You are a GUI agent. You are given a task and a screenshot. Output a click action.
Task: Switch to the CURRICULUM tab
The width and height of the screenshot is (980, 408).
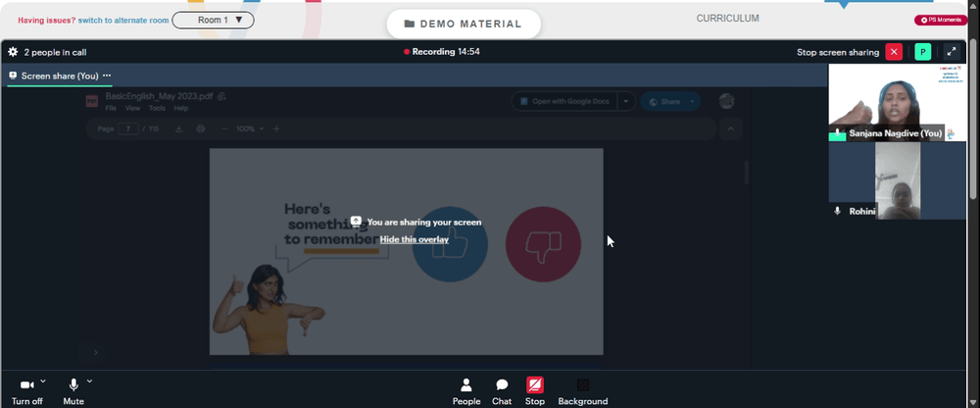coord(727,19)
